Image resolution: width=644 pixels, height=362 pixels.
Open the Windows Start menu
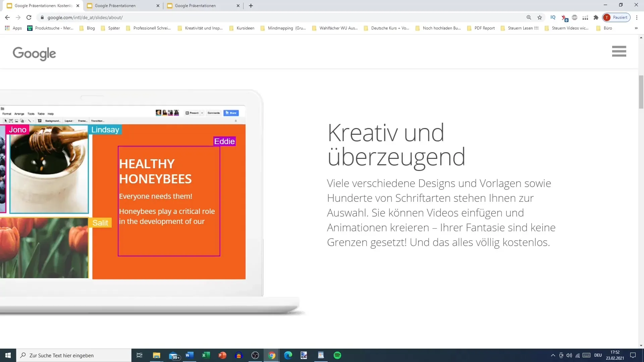point(8,355)
